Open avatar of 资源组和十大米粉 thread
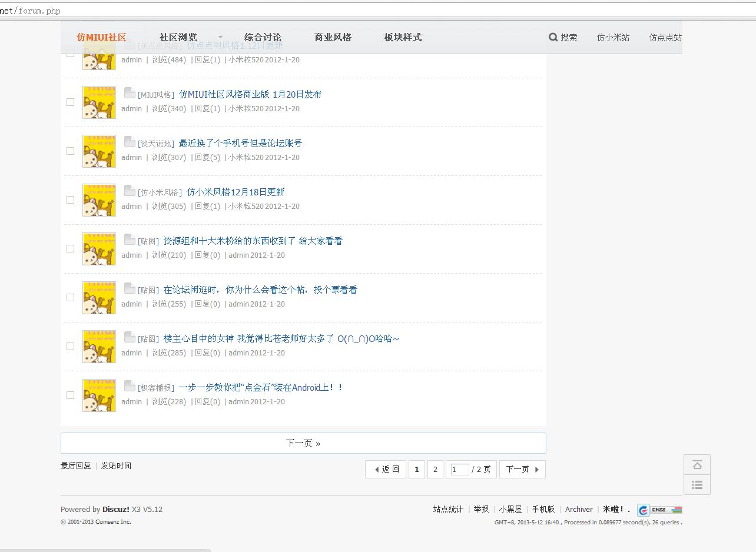 click(x=99, y=249)
